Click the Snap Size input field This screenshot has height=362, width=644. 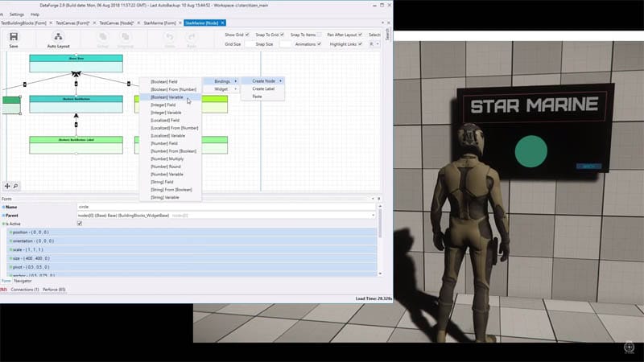[x=286, y=44]
